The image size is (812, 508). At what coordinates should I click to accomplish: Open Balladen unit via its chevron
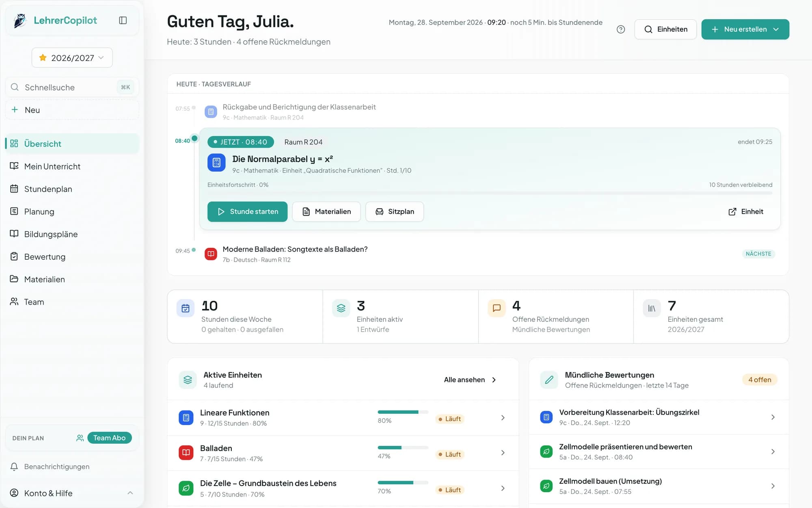click(x=503, y=453)
